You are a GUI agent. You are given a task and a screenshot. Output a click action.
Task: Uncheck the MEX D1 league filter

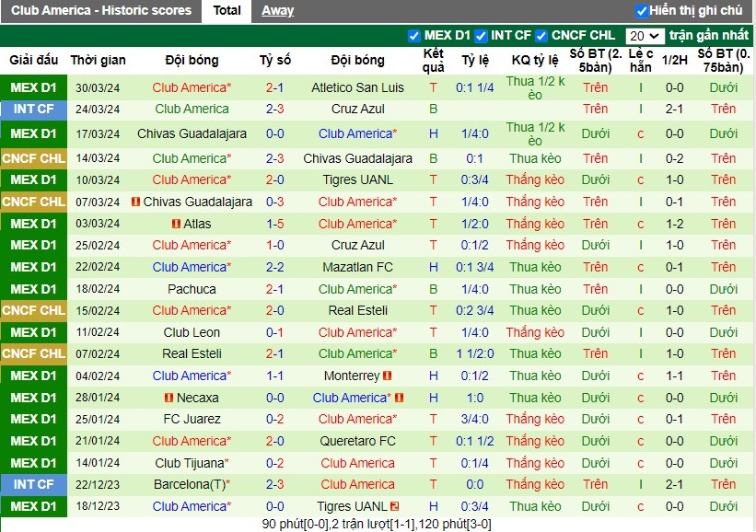point(414,36)
